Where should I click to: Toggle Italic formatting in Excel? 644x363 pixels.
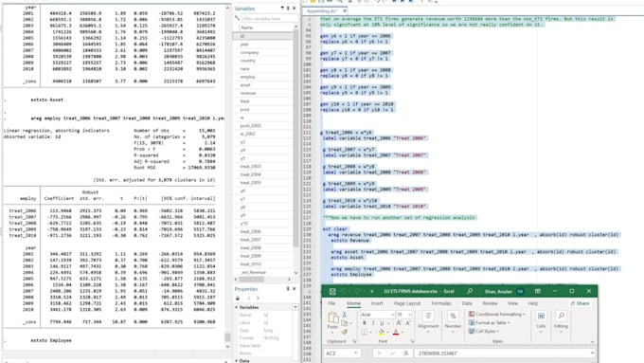[x=373, y=323]
